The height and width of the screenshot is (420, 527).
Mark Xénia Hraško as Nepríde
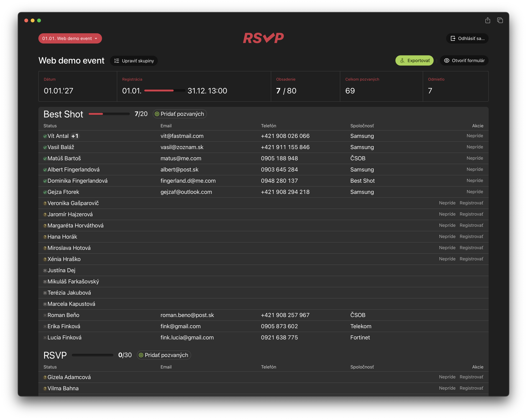pyautogui.click(x=447, y=259)
